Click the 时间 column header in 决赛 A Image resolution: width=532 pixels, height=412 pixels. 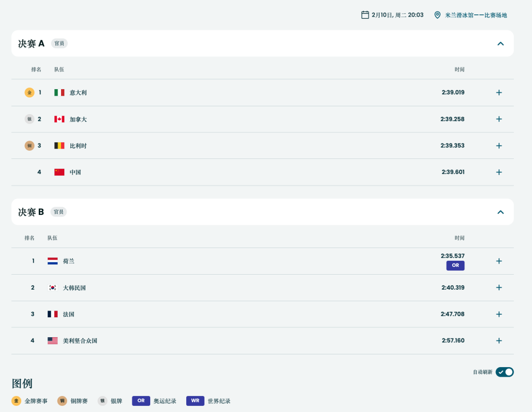pyautogui.click(x=459, y=70)
